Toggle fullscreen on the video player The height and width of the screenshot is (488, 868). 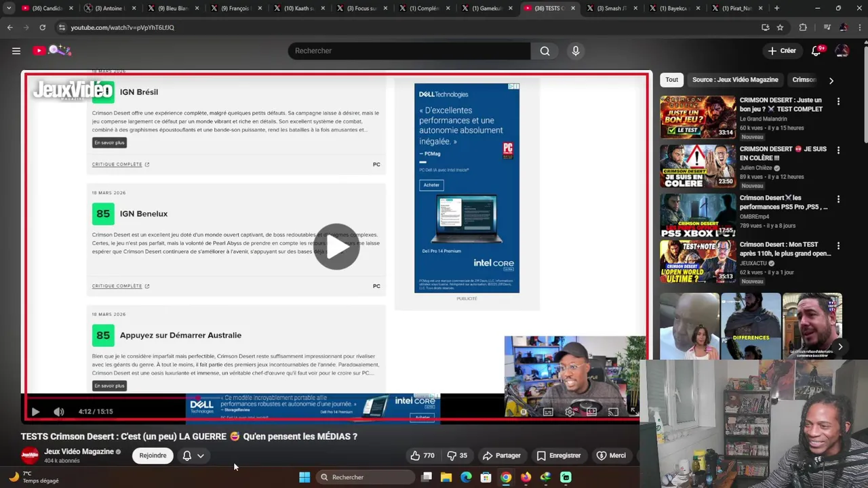point(633,411)
